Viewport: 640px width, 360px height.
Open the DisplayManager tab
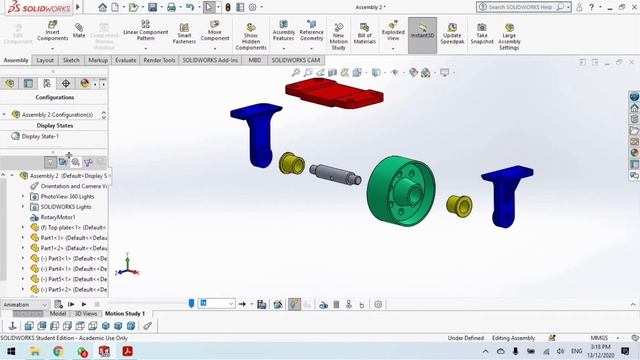[84, 83]
